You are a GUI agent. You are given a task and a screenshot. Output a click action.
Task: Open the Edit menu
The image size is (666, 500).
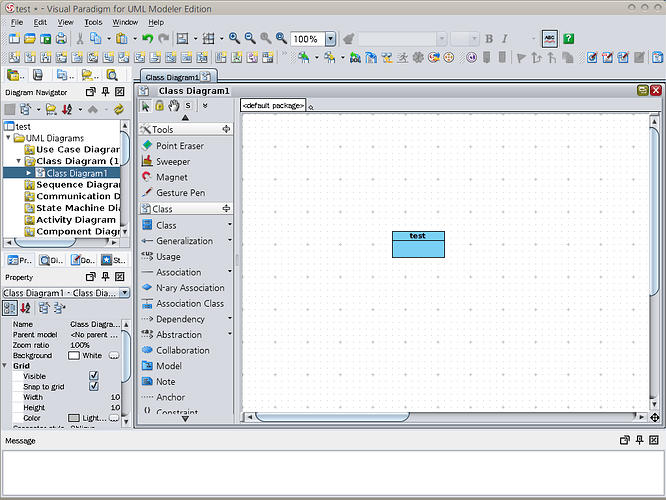40,22
